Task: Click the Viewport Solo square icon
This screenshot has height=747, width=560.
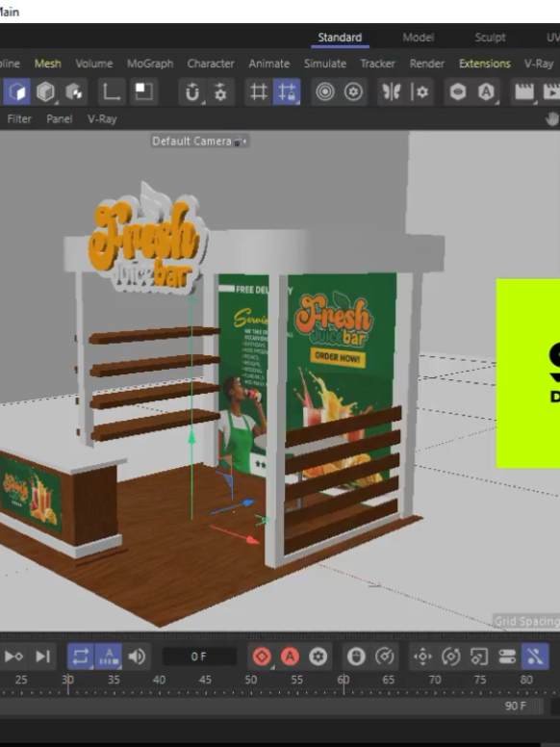Action: click(142, 91)
